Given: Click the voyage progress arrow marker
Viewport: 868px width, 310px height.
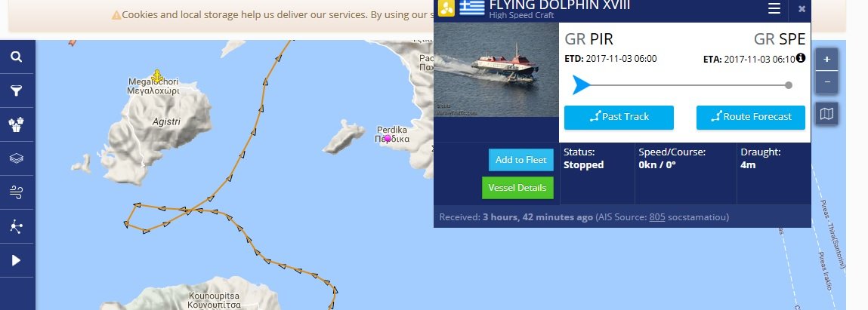Looking at the screenshot, I should [581, 85].
